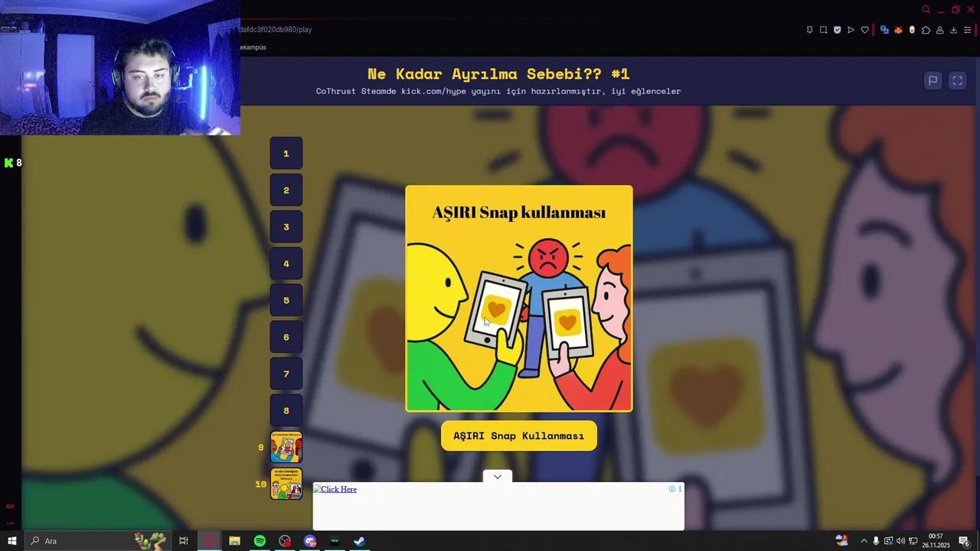Toggle fullscreen mode with the frame icon
Viewport: 980px width, 551px height.
pos(957,80)
